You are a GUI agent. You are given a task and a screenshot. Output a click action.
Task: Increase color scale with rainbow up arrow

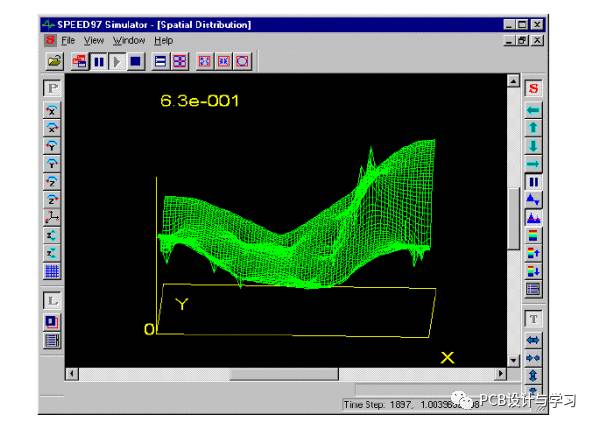[534, 253]
